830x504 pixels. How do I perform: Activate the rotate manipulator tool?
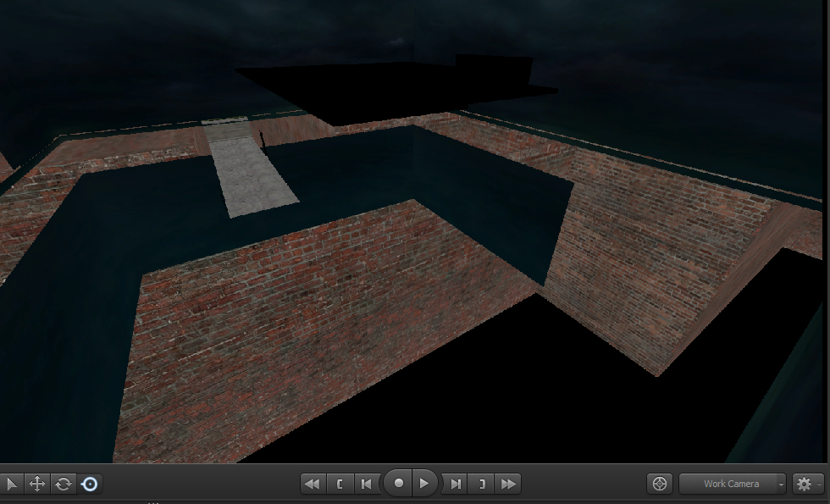click(64, 484)
